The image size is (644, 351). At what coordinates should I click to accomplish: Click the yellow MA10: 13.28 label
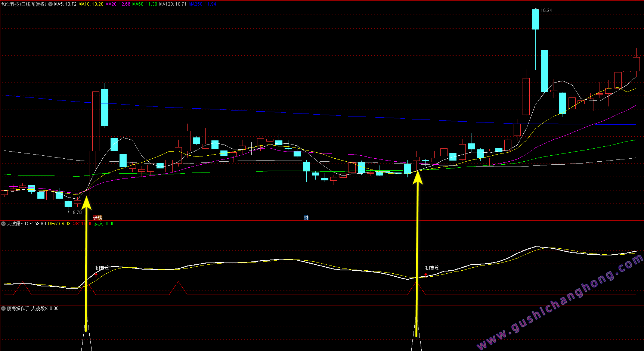pyautogui.click(x=91, y=4)
